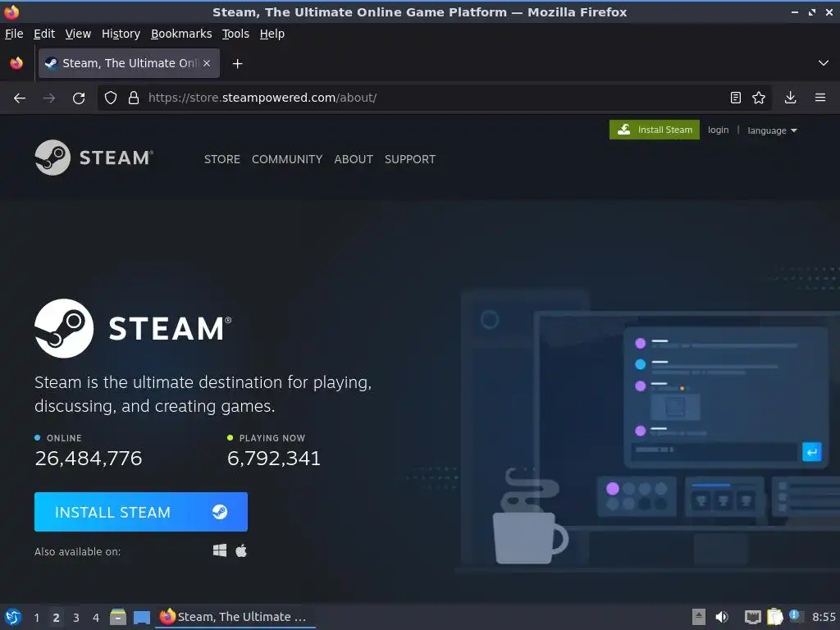Launch the file manager from taskbar
Viewport: 840px width, 630px height.
(118, 617)
